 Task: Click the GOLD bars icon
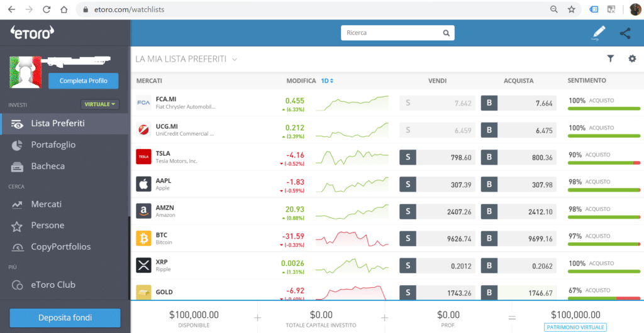click(144, 292)
